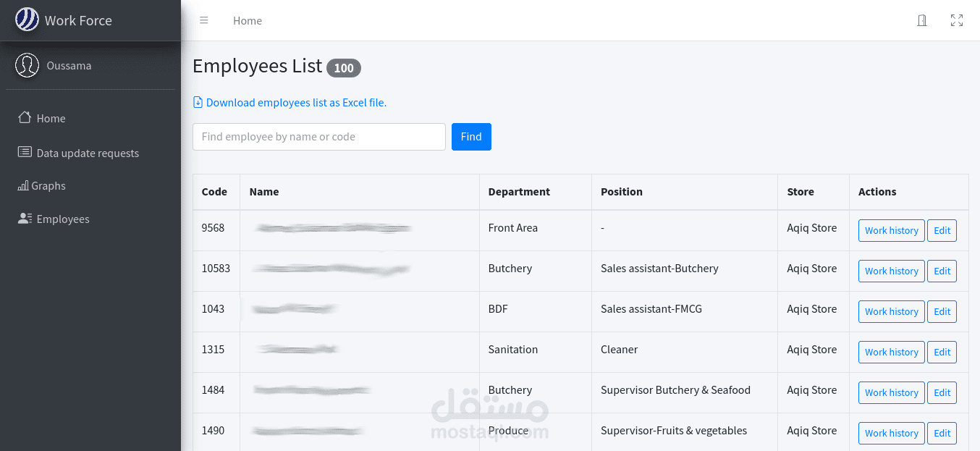Click the Employees people icon in sidebar
980x451 pixels.
pos(25,219)
